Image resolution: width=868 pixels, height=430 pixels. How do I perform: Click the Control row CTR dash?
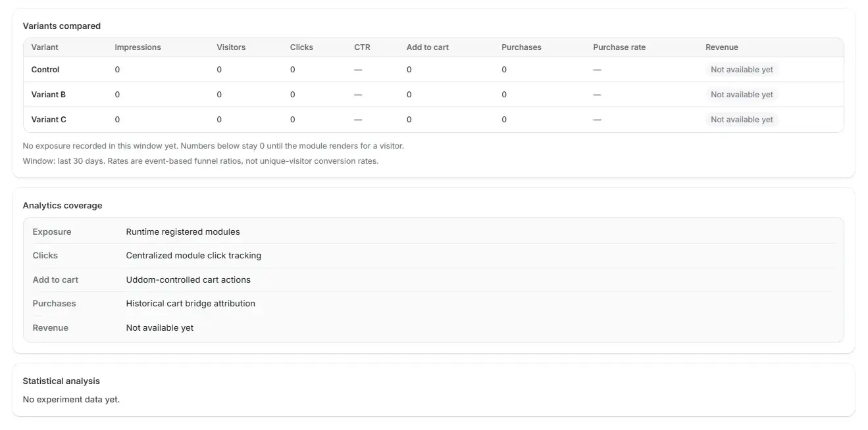pyautogui.click(x=358, y=70)
